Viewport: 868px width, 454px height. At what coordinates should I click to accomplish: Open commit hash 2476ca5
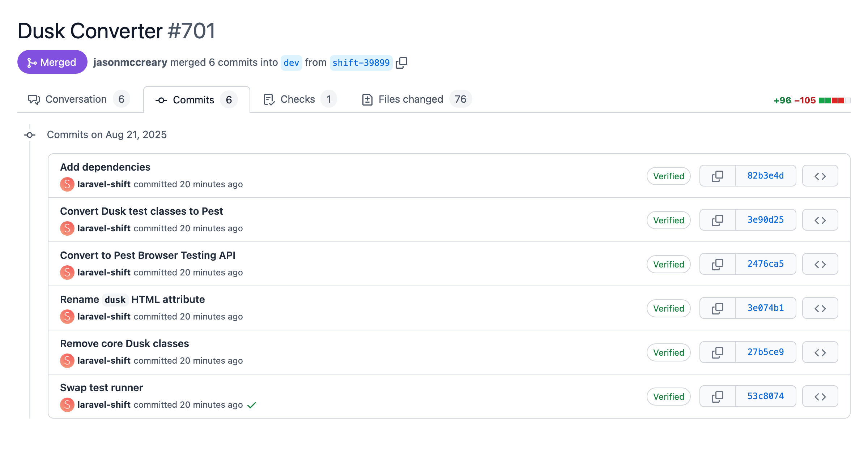pyautogui.click(x=766, y=264)
